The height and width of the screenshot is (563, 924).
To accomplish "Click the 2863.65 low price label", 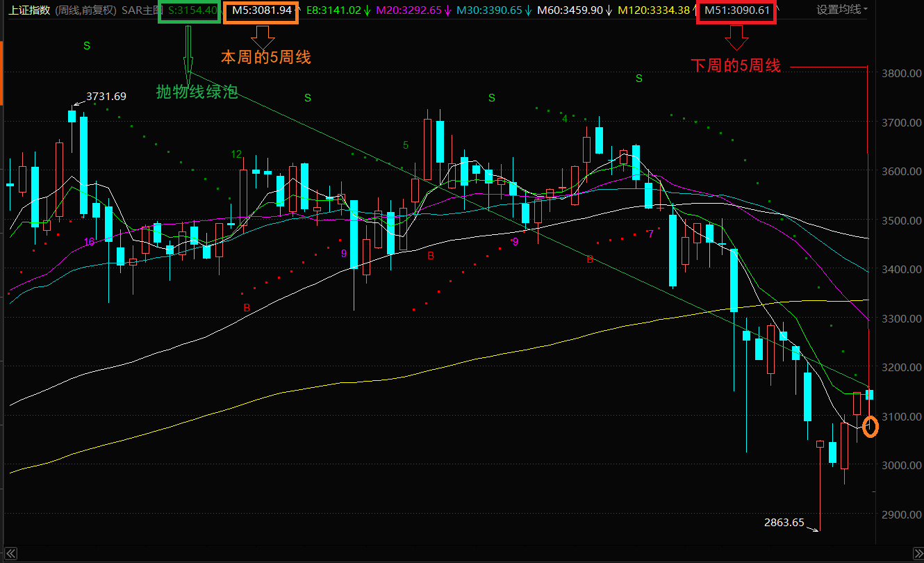I will [x=784, y=522].
